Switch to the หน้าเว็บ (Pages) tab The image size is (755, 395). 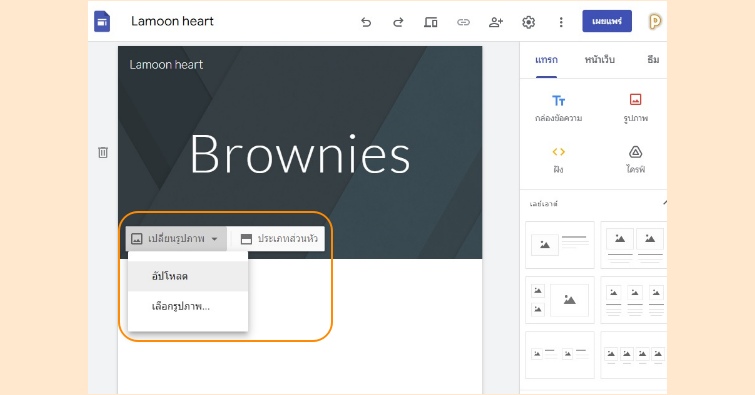click(x=599, y=60)
